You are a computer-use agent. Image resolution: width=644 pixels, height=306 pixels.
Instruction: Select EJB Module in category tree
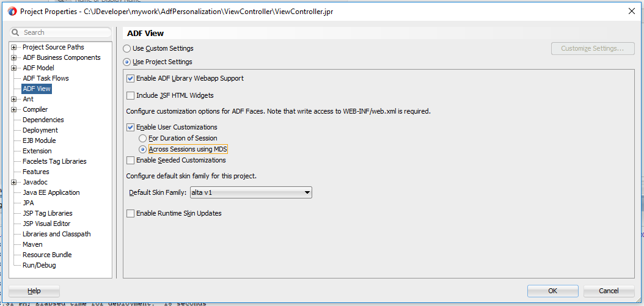point(39,140)
